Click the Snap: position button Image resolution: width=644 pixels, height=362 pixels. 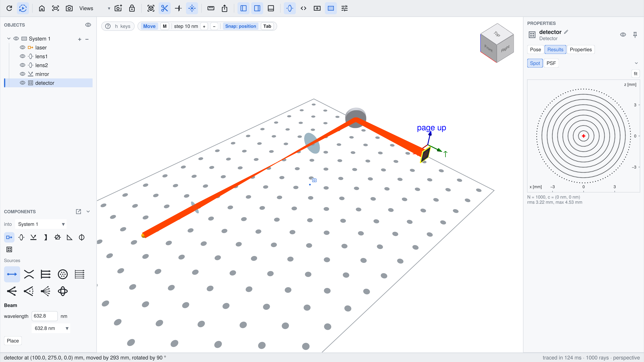[240, 26]
